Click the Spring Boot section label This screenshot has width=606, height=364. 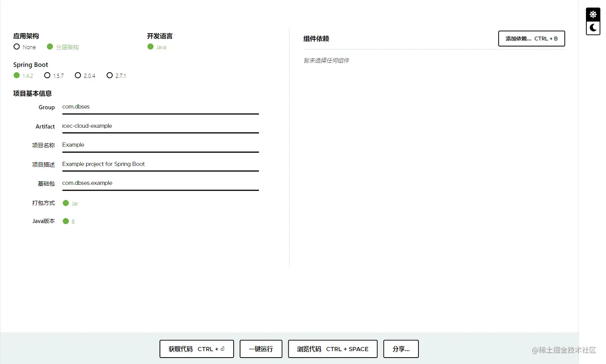click(x=30, y=65)
